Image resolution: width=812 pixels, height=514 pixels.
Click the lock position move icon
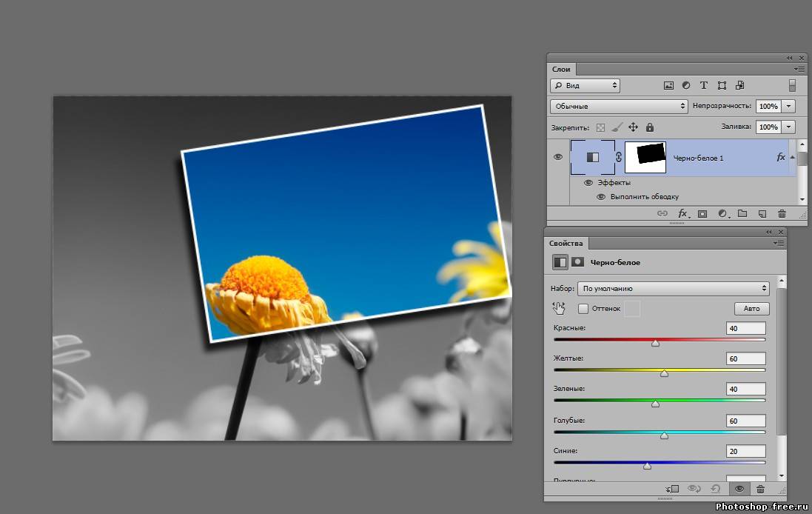coord(633,127)
